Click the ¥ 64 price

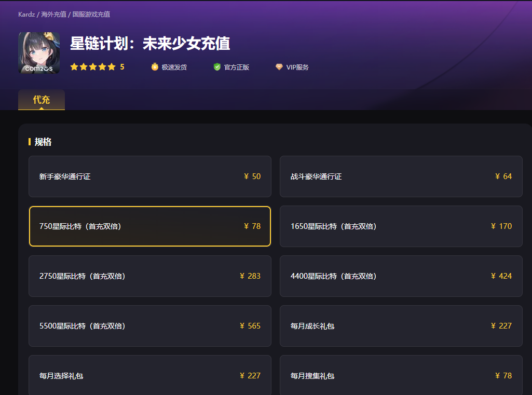503,176
